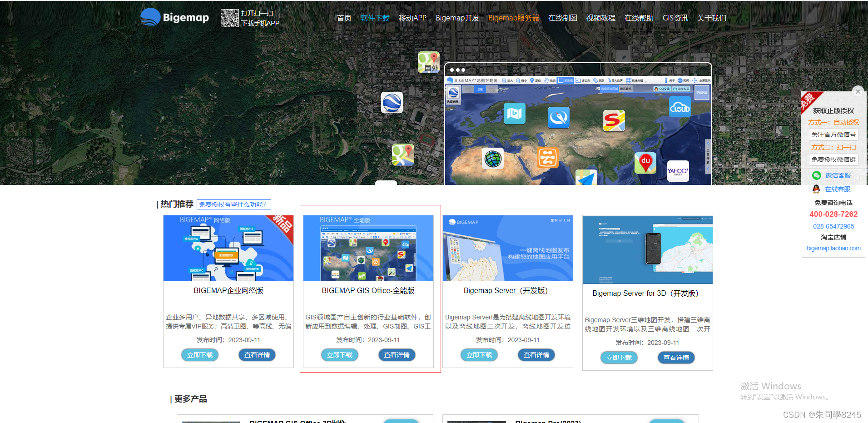Image resolution: width=868 pixels, height=423 pixels.
Task: Click the Google Earth globe icon left of banner window
Action: coord(392,102)
